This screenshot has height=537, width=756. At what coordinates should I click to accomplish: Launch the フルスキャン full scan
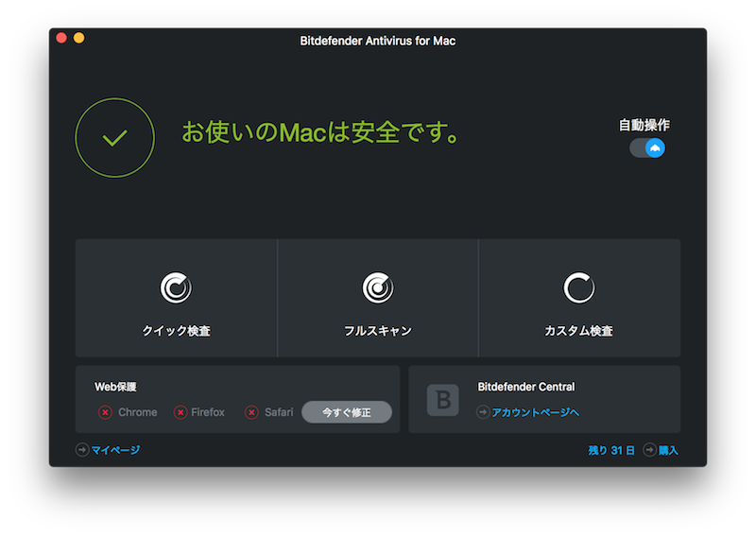(378, 298)
